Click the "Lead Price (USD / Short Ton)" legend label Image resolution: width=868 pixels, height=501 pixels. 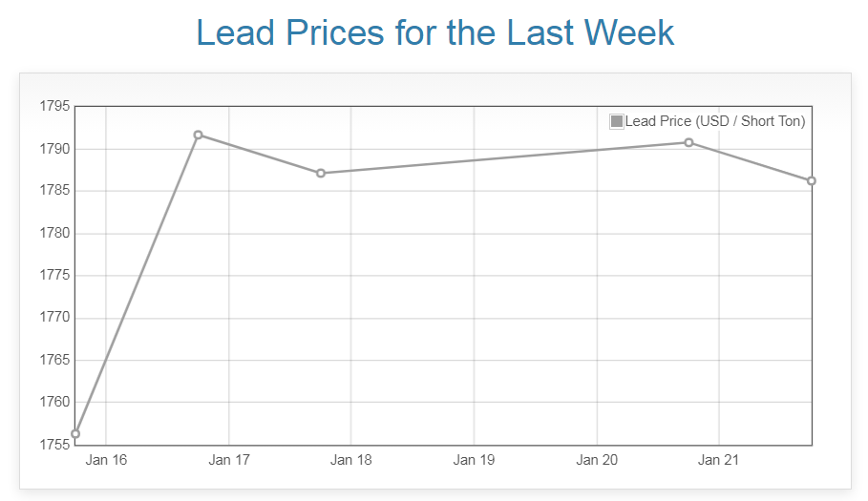pyautogui.click(x=714, y=121)
